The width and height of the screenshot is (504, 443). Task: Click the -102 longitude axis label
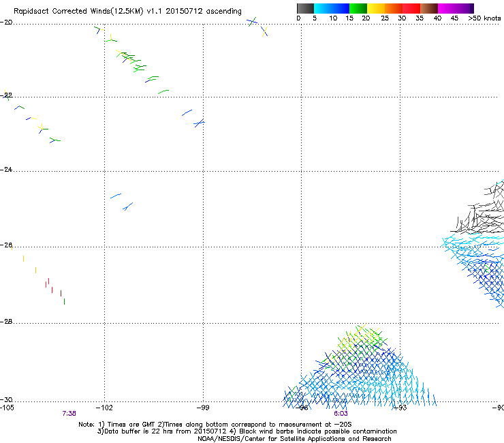[x=104, y=408]
